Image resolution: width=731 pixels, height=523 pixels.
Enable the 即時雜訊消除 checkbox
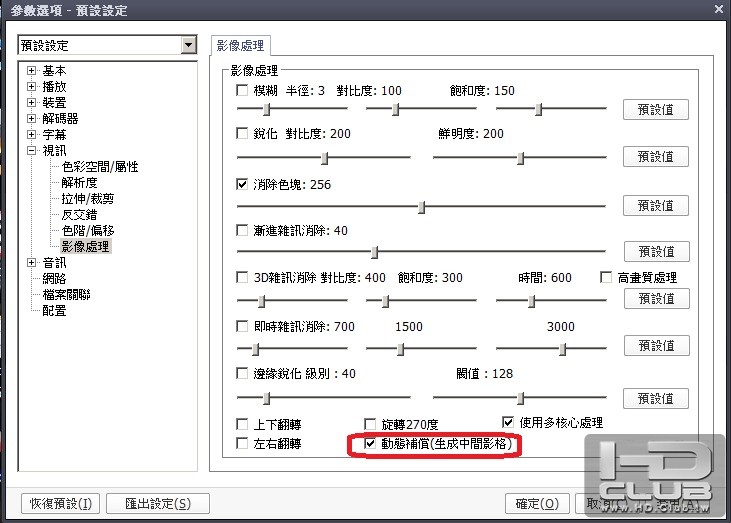[x=242, y=326]
